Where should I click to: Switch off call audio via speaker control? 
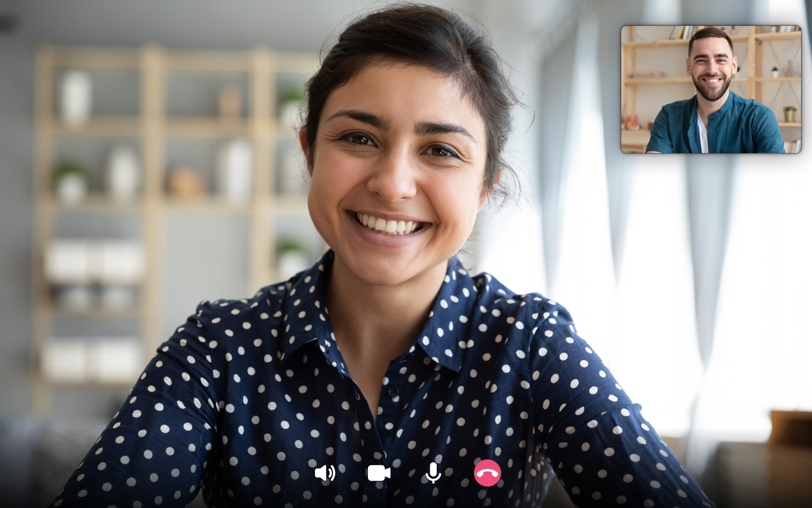[x=325, y=473]
